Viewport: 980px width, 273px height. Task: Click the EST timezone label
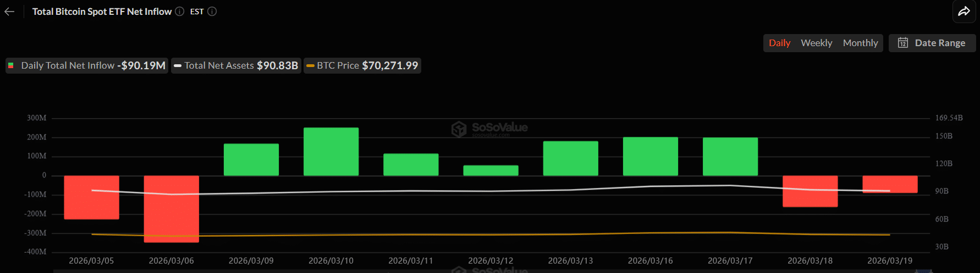pos(197,12)
